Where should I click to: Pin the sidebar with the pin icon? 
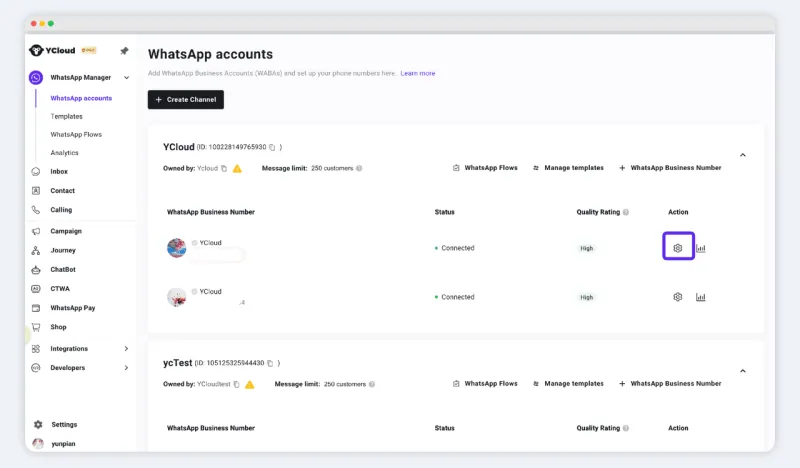pos(124,51)
